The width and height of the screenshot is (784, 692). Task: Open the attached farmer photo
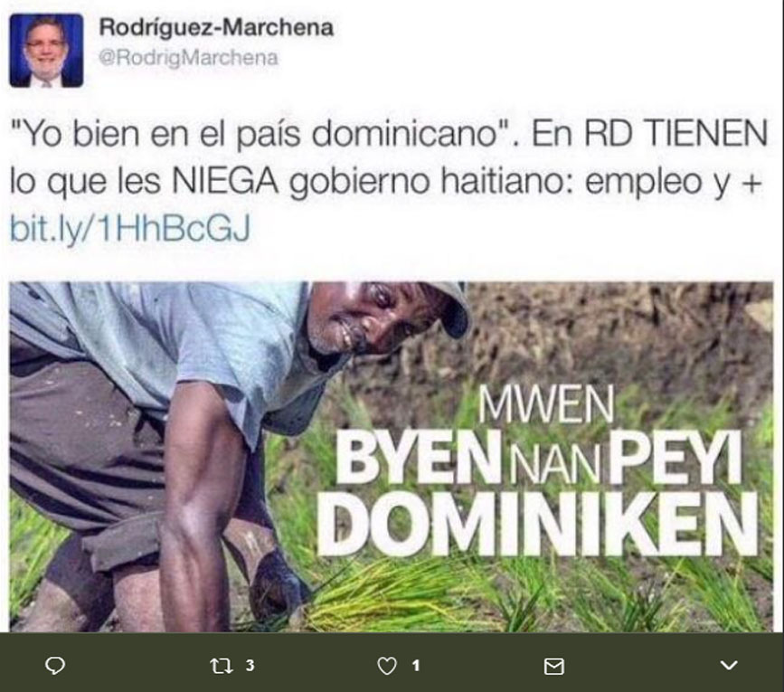tap(392, 457)
